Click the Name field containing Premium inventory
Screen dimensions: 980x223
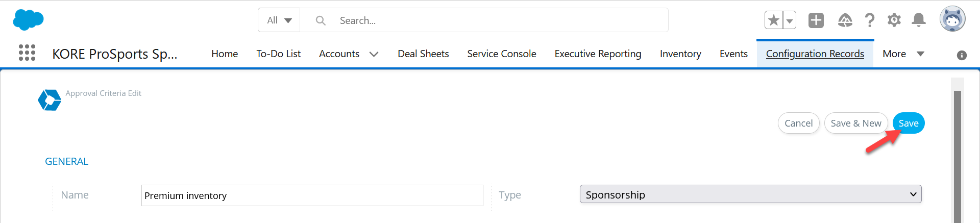[312, 195]
